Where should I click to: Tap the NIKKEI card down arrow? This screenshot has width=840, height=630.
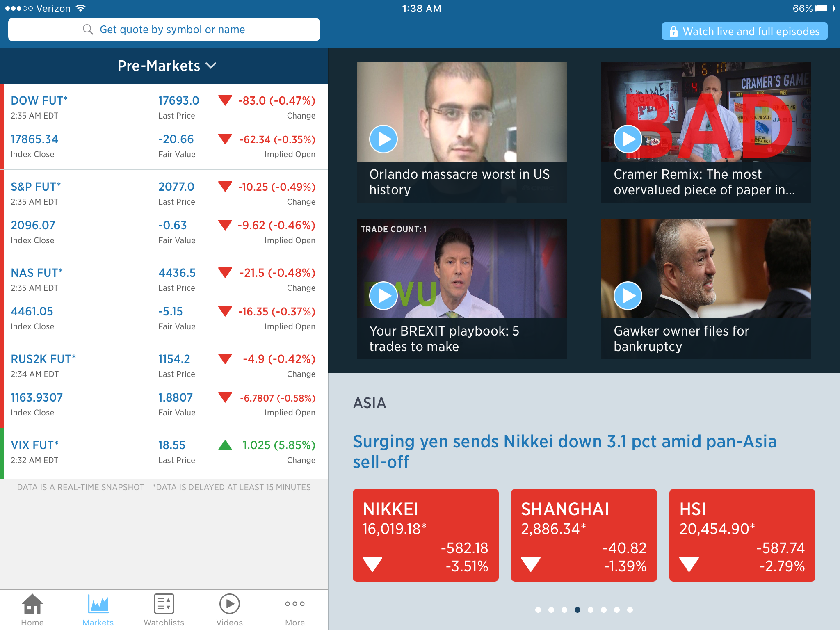[372, 564]
